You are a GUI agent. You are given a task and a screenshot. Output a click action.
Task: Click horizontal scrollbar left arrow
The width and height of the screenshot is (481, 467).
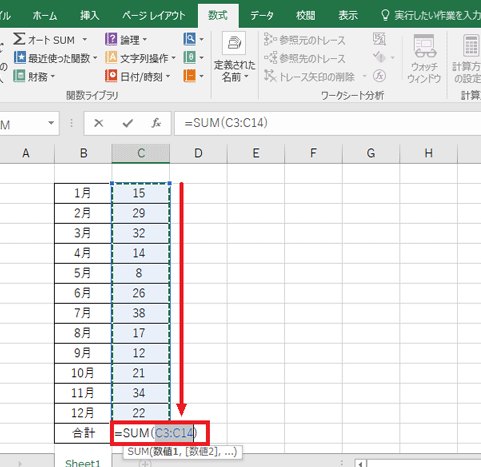[361, 464]
